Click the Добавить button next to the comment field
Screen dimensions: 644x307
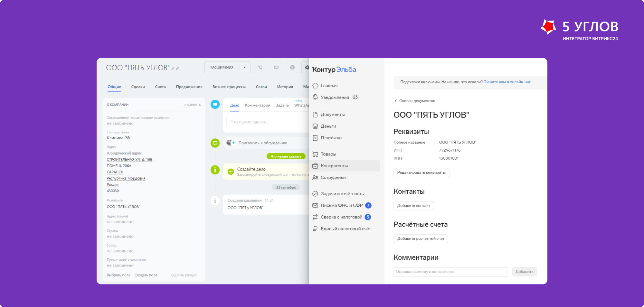pos(524,272)
